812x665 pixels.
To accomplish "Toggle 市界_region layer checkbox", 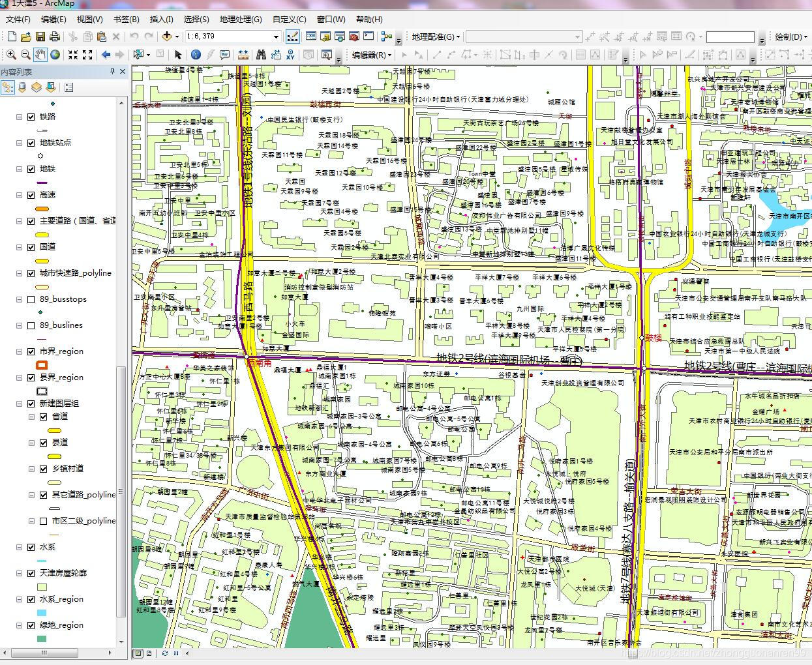I will [x=31, y=351].
